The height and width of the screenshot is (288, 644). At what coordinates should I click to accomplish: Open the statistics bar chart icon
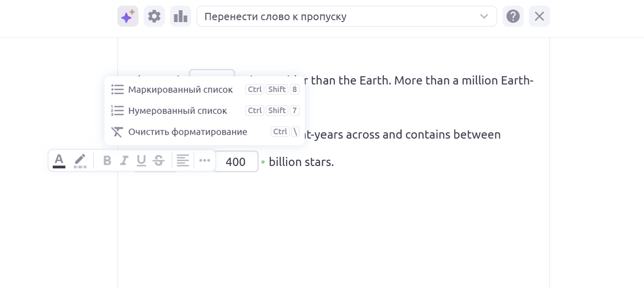(x=180, y=16)
